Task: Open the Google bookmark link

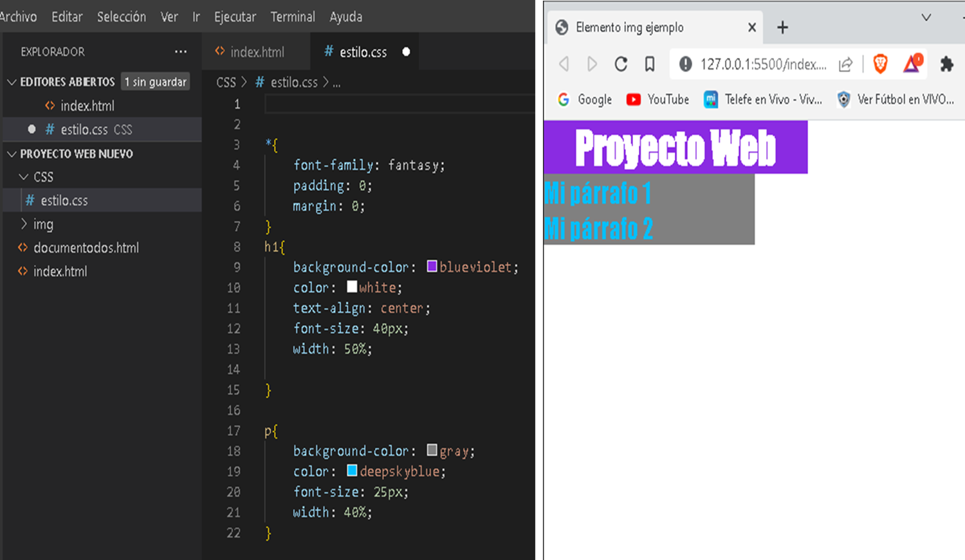Action: (585, 99)
